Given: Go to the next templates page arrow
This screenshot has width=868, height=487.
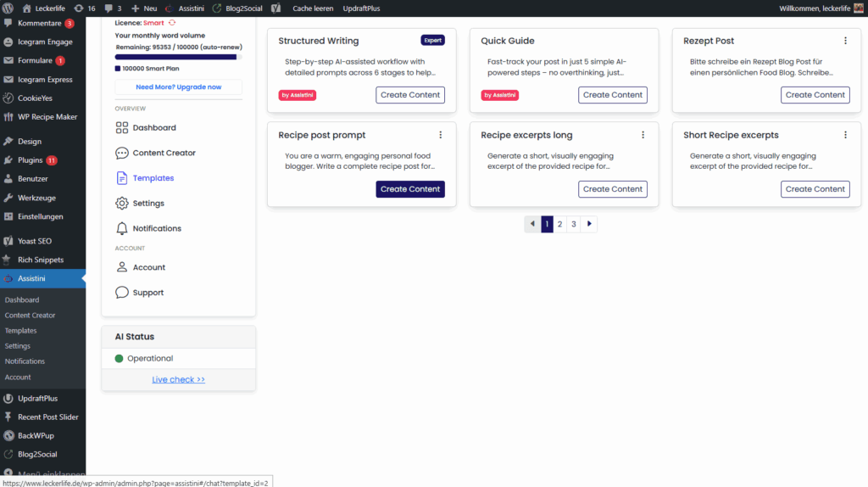Looking at the screenshot, I should [x=589, y=224].
